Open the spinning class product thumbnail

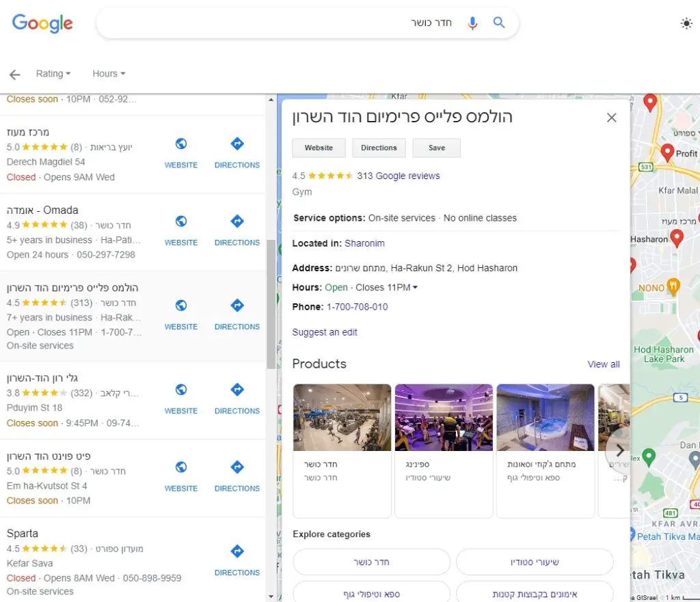(444, 418)
